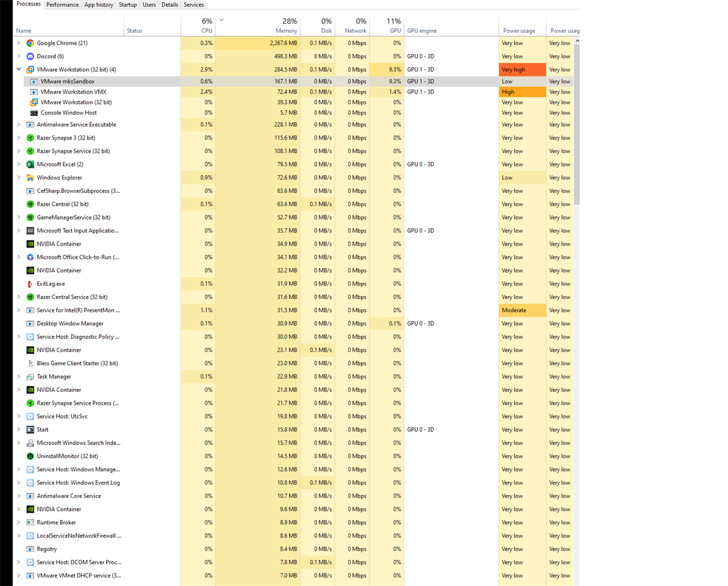728x586 pixels.
Task: Sort by the Status column header
Action: click(x=152, y=26)
